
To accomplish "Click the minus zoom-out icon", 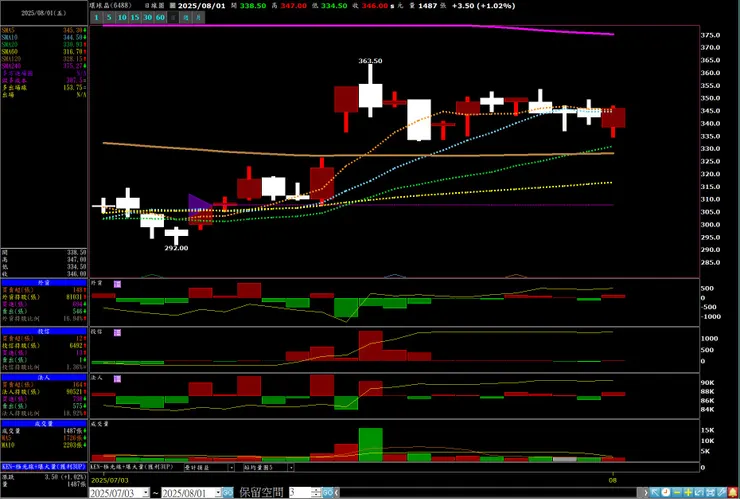I will point(677,493).
